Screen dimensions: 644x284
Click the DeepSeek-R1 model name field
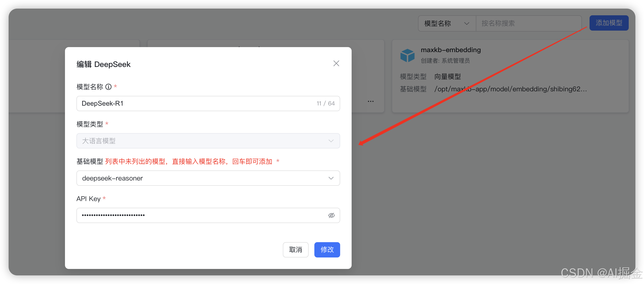[175, 103]
